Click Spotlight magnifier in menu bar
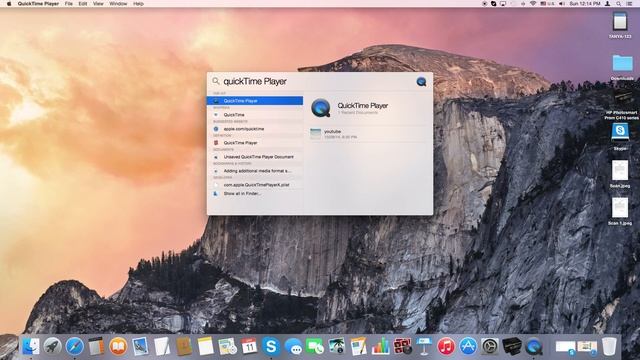The image size is (640, 360). pos(619,4)
